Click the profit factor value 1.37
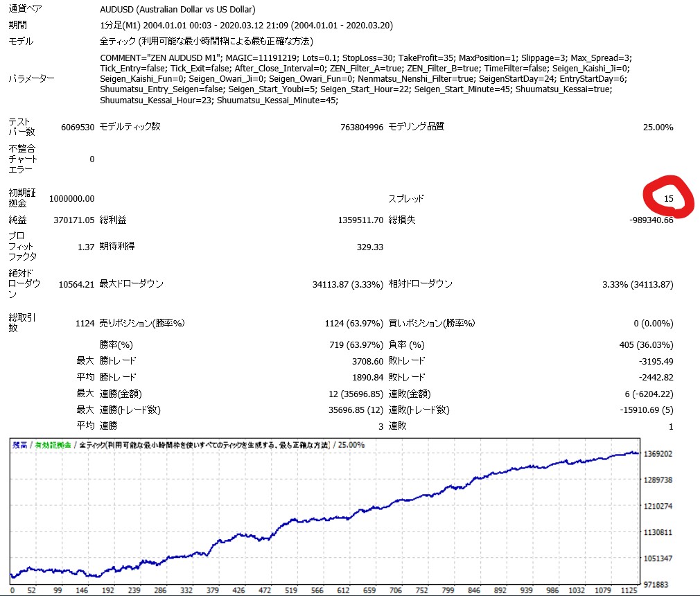This screenshot has width=700, height=596. [x=86, y=247]
